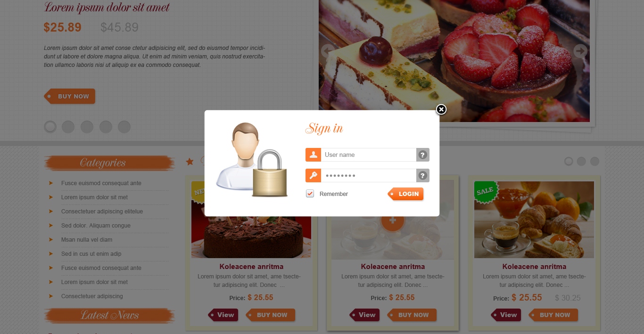Click the orange LOGIN button
The width and height of the screenshot is (644, 334).
point(405,194)
